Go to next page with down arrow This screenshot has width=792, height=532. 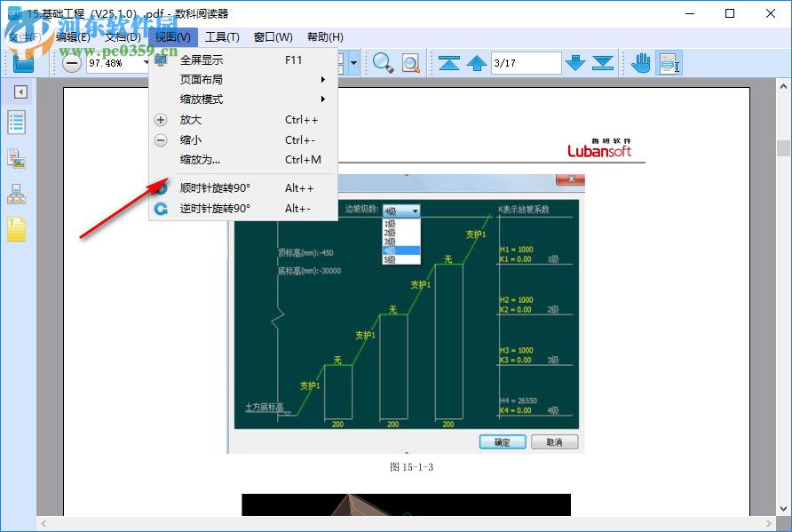575,63
